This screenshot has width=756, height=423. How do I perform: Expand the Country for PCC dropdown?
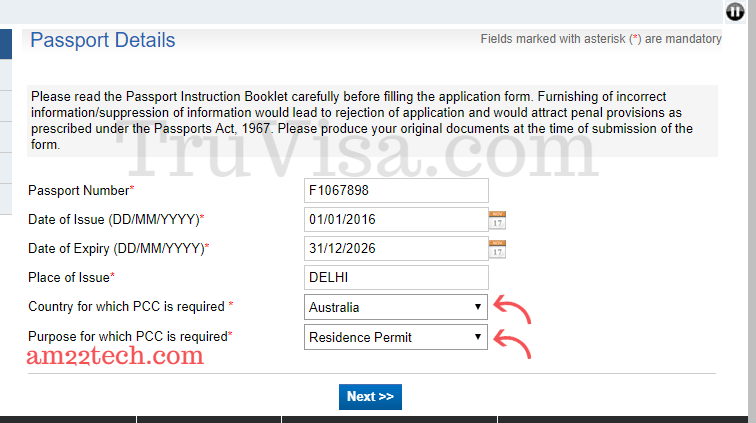[396, 307]
